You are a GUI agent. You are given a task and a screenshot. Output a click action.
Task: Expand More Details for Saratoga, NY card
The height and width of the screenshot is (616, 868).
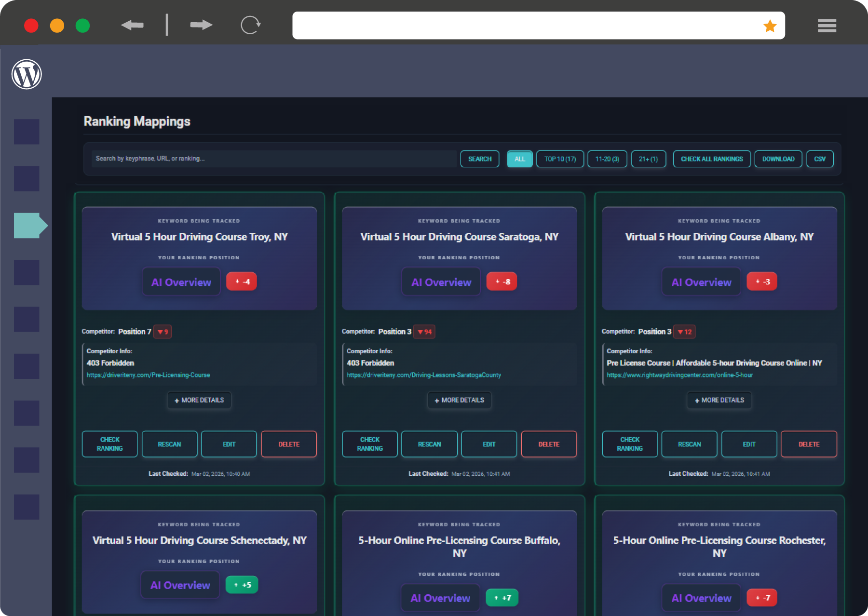pos(459,400)
